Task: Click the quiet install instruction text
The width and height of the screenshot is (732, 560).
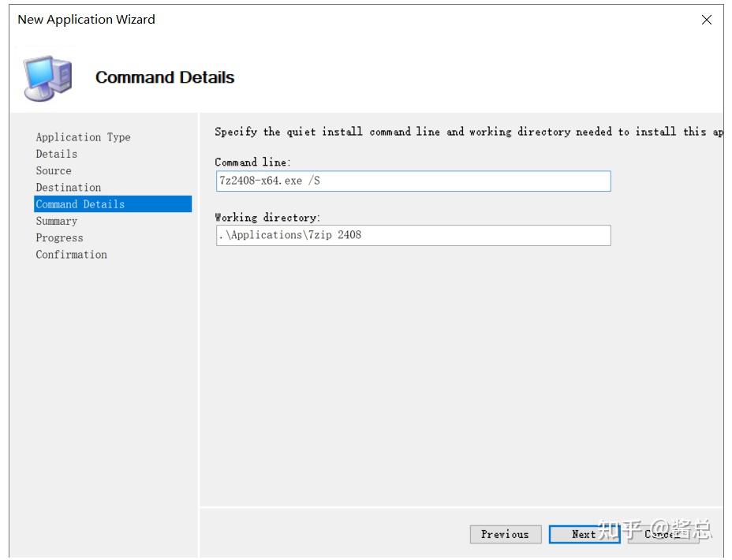Action: tap(469, 132)
